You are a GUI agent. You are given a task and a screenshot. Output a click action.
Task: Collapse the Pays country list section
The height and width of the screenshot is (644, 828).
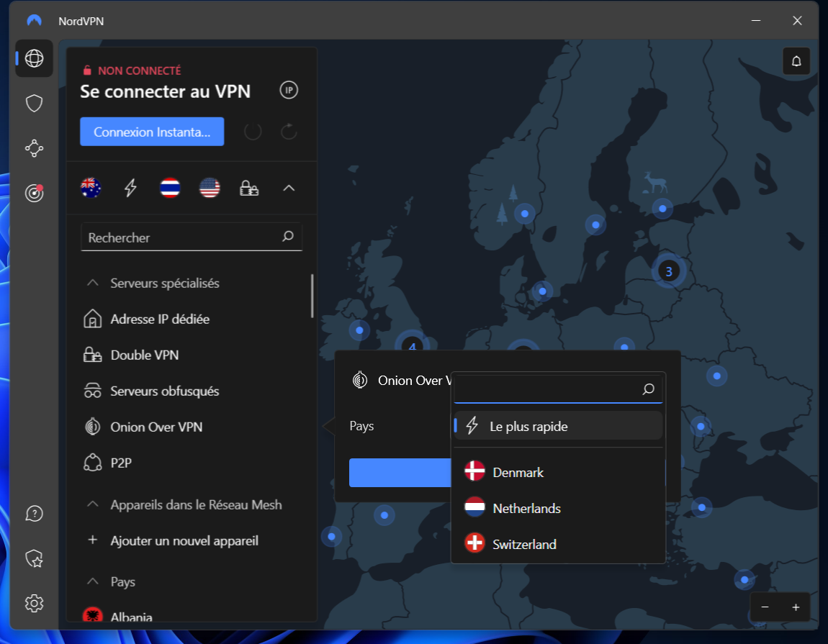point(92,581)
